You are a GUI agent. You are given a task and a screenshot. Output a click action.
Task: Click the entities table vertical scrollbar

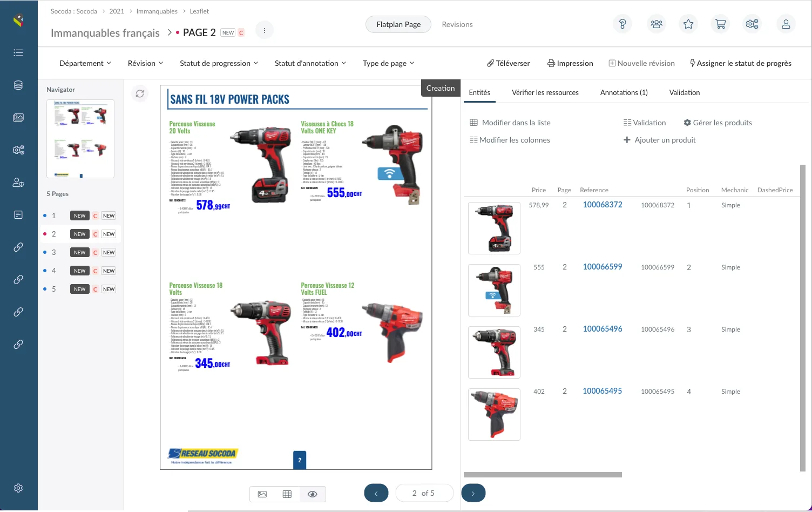coord(802,318)
